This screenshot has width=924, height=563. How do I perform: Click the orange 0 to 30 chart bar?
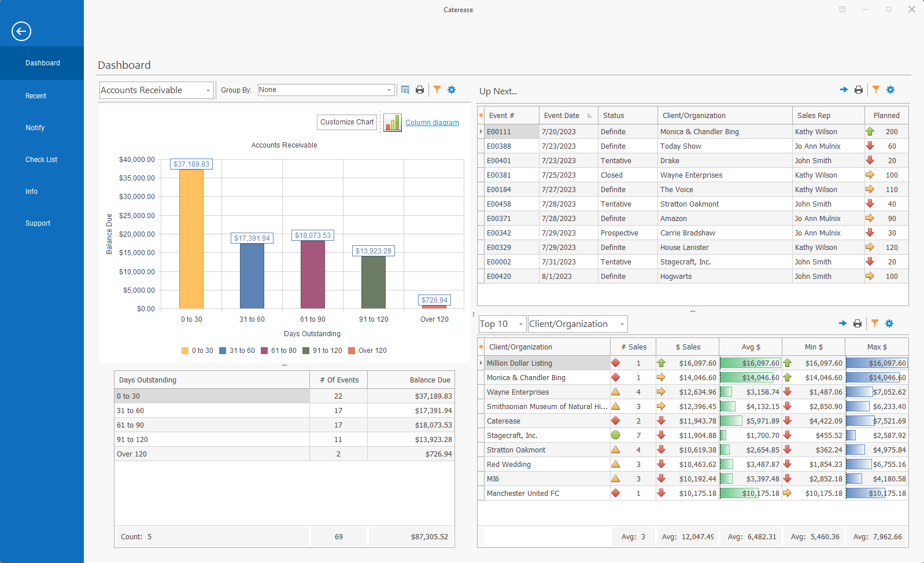pyautogui.click(x=191, y=239)
